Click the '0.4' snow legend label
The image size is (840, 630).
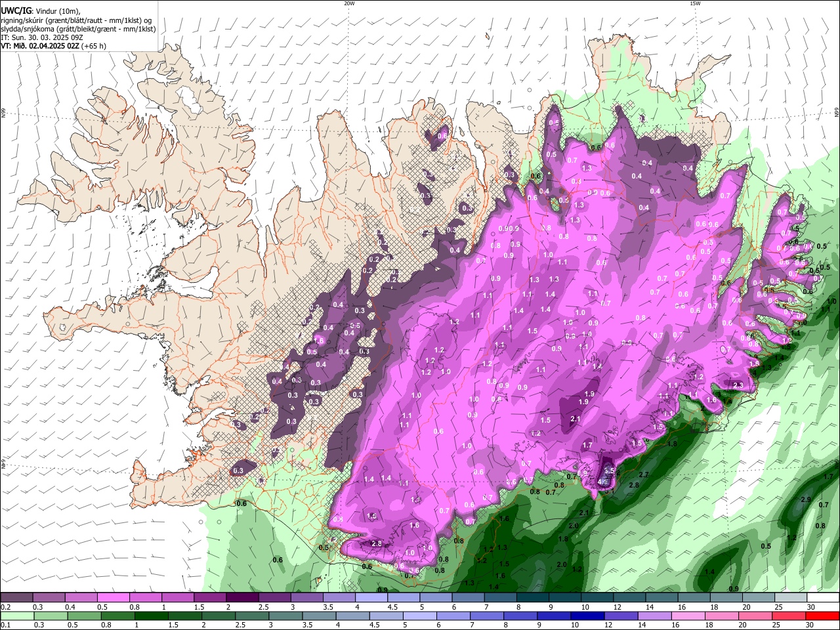(70, 607)
